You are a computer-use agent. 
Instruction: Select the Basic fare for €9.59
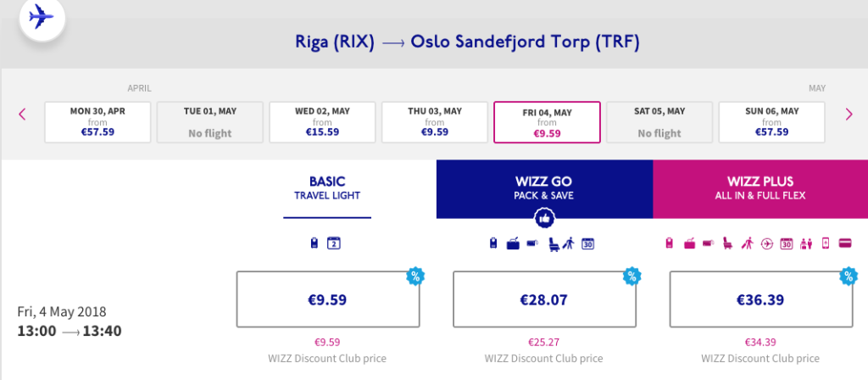[x=327, y=299]
